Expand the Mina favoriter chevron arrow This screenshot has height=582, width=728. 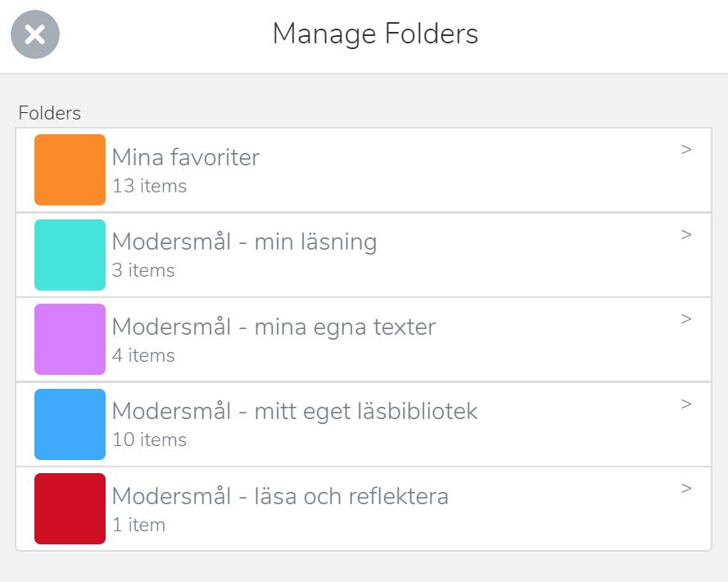pyautogui.click(x=686, y=150)
